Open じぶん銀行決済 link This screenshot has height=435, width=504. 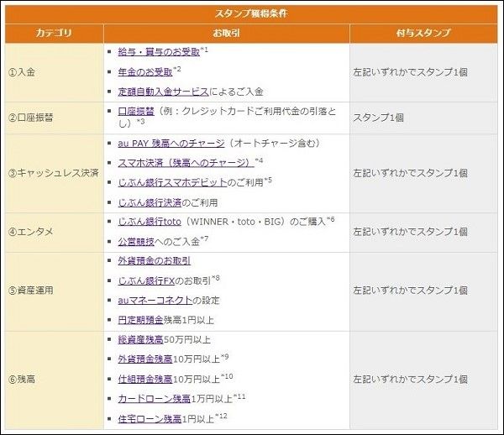150,202
